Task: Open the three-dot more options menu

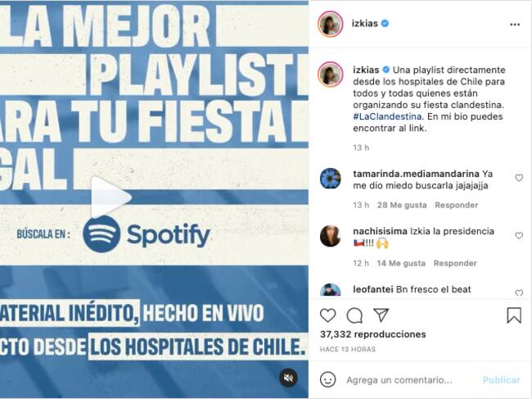Action: (515, 25)
